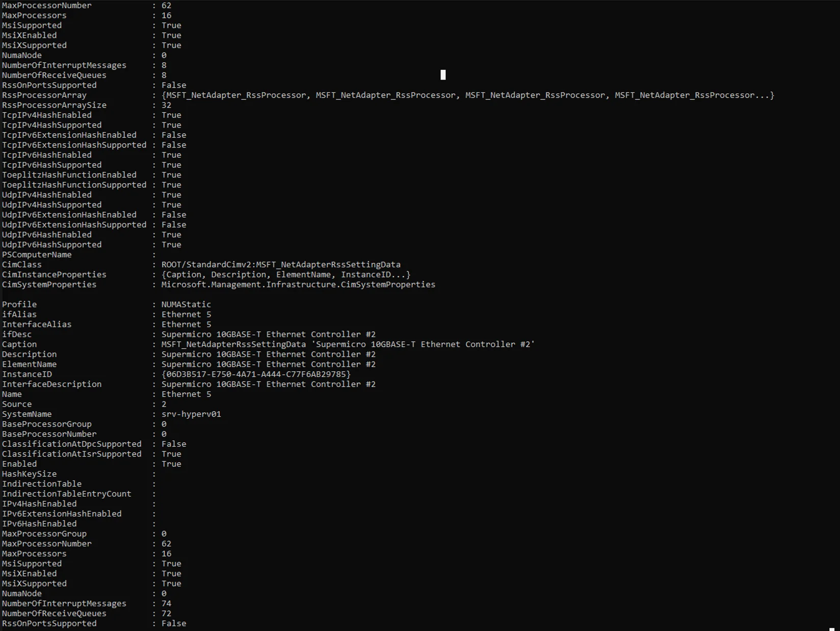
Task: Click the TcpIPv6HashEnabled property name
Action: pyautogui.click(x=47, y=155)
